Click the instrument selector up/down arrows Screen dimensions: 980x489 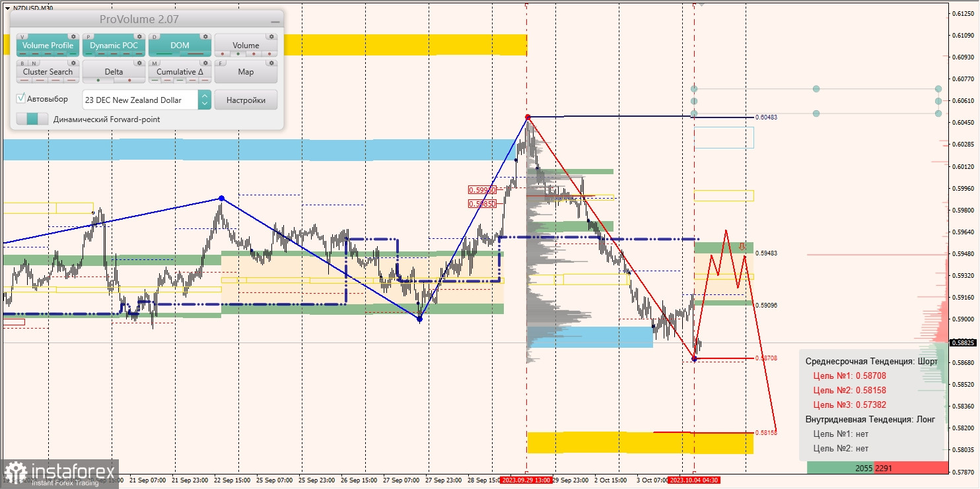click(205, 100)
